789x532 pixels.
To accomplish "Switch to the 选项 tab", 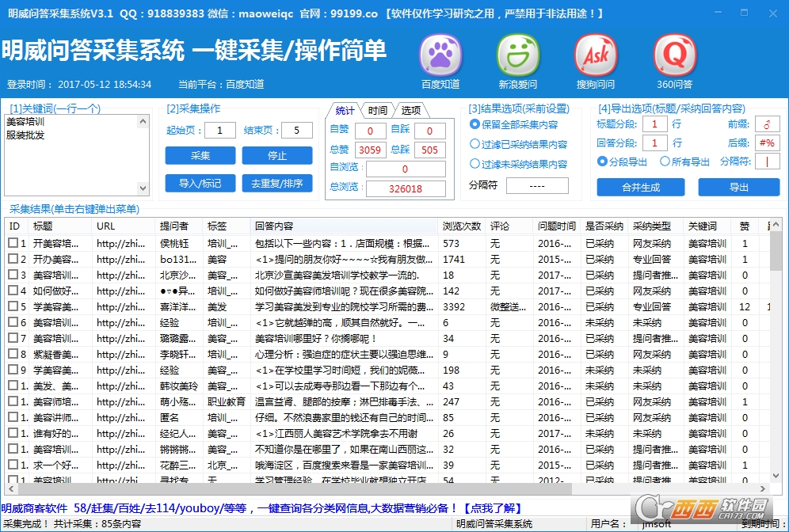I will point(410,110).
